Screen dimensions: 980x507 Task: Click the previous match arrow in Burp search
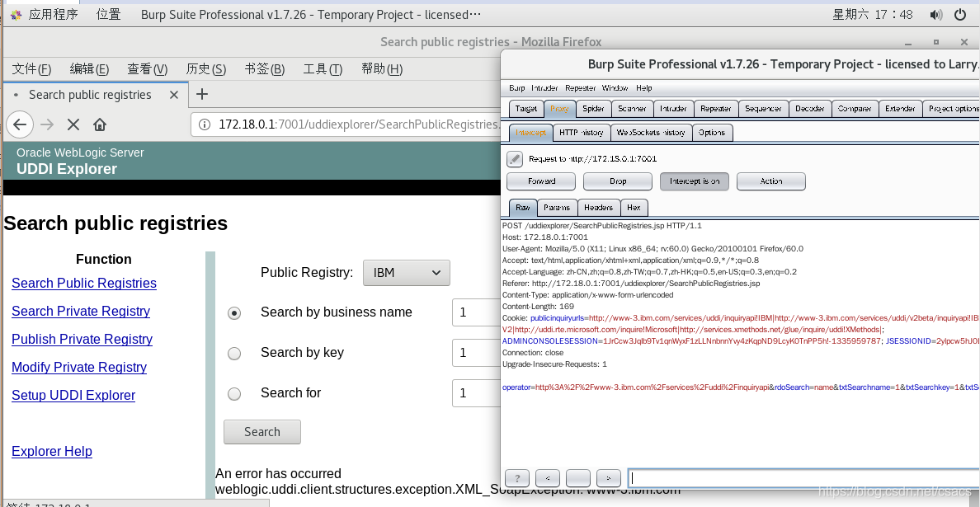click(x=548, y=478)
